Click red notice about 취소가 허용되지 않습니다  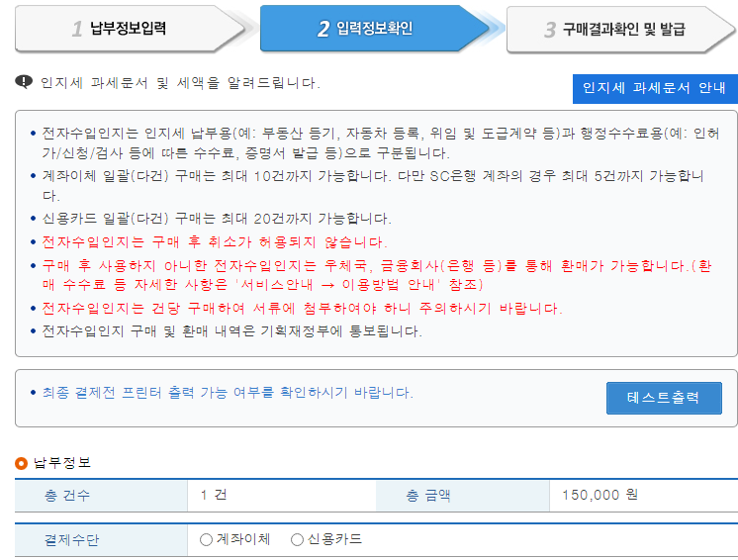[215, 242]
